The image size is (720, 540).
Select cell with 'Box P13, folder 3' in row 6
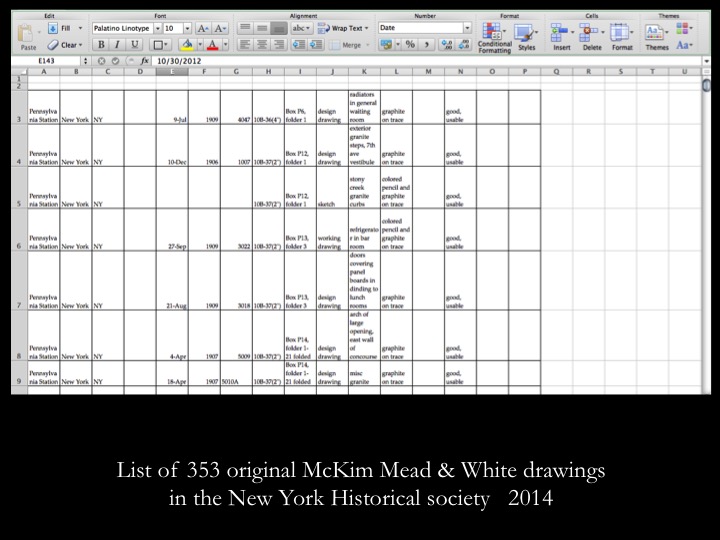[300, 230]
